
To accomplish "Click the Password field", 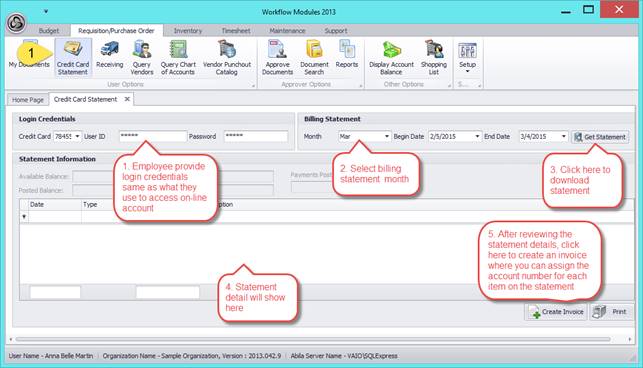I will coord(256,136).
